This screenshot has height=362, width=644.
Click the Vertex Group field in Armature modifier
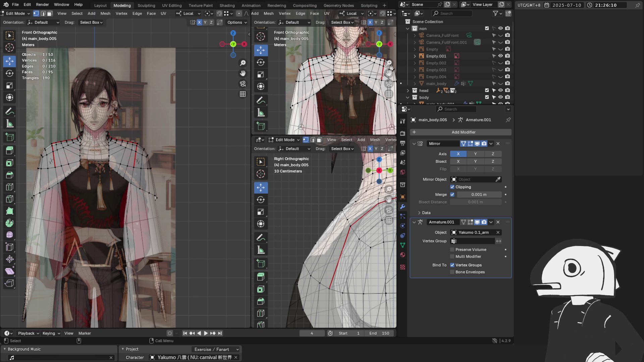[473, 241]
